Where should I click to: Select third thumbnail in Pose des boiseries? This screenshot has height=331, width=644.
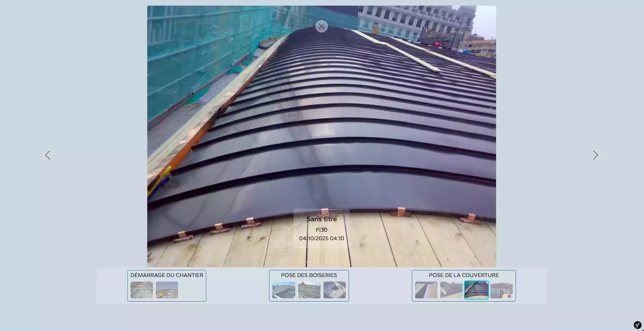[x=334, y=290]
